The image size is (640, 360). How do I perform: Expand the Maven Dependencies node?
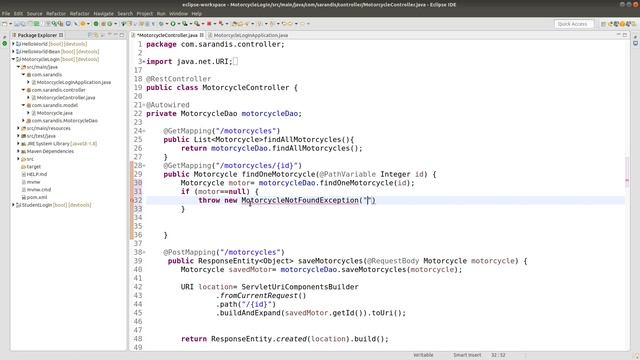click(18, 151)
